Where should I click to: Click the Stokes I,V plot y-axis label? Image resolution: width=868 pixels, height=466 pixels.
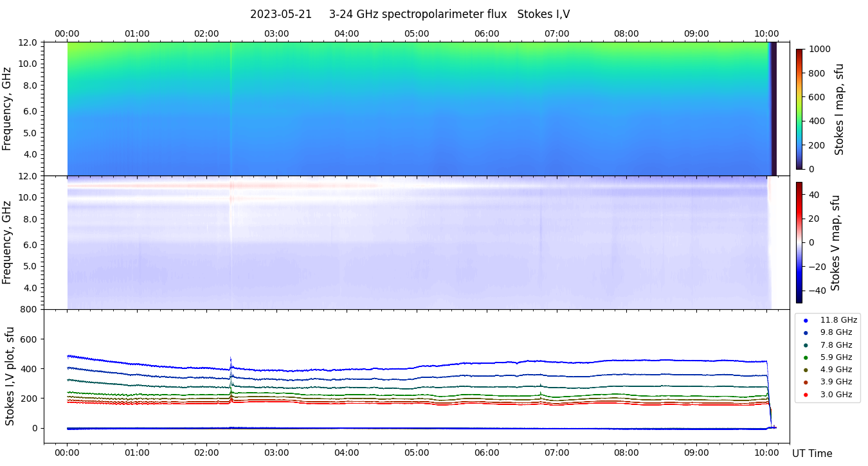[10, 376]
